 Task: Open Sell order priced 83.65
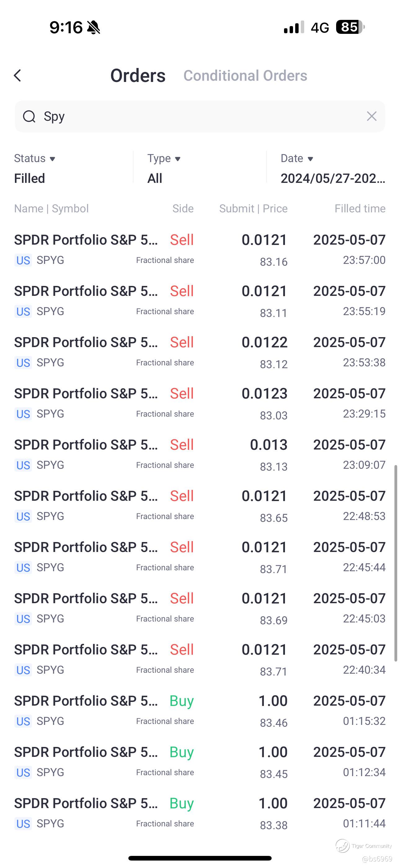coord(200,505)
